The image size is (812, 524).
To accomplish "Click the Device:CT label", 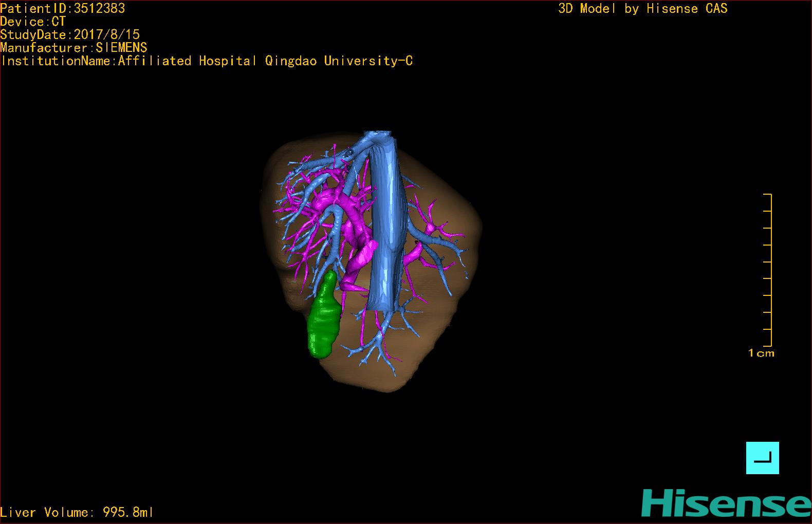I will coord(33,22).
